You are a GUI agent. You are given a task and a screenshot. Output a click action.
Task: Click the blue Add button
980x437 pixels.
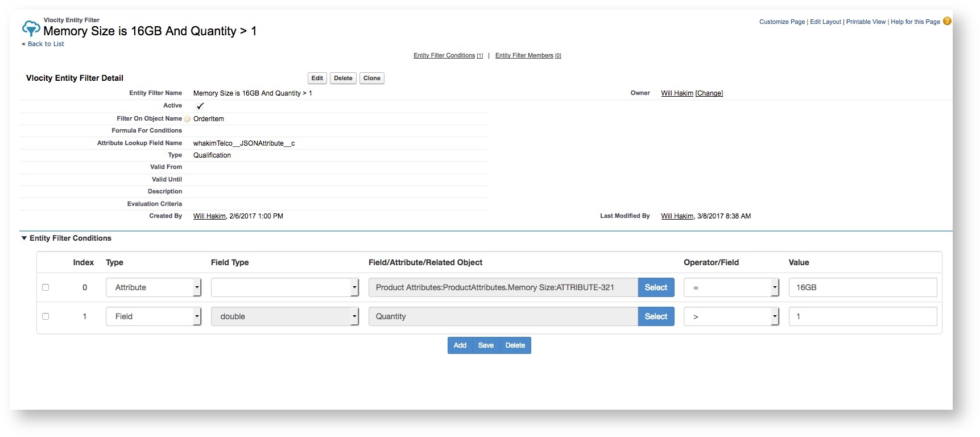460,345
